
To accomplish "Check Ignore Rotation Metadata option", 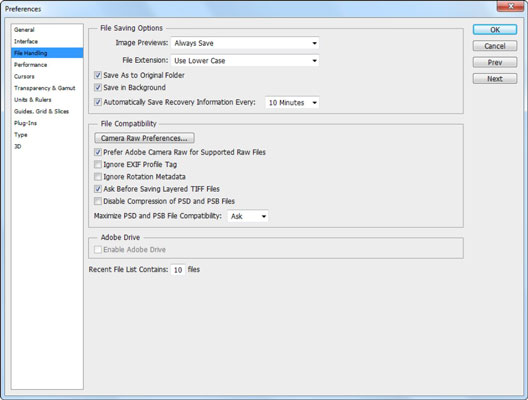I will pyautogui.click(x=98, y=176).
